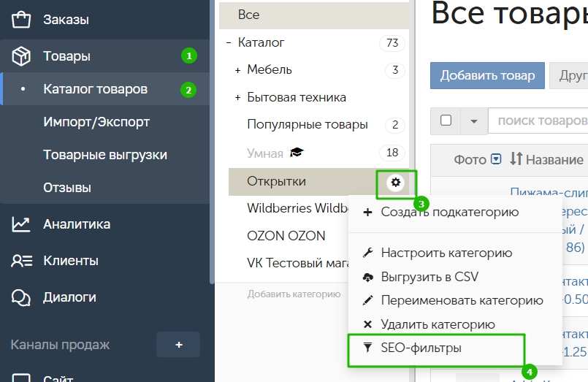This screenshot has width=588, height=382.
Task: Select the Wildberries category
Action: click(297, 208)
